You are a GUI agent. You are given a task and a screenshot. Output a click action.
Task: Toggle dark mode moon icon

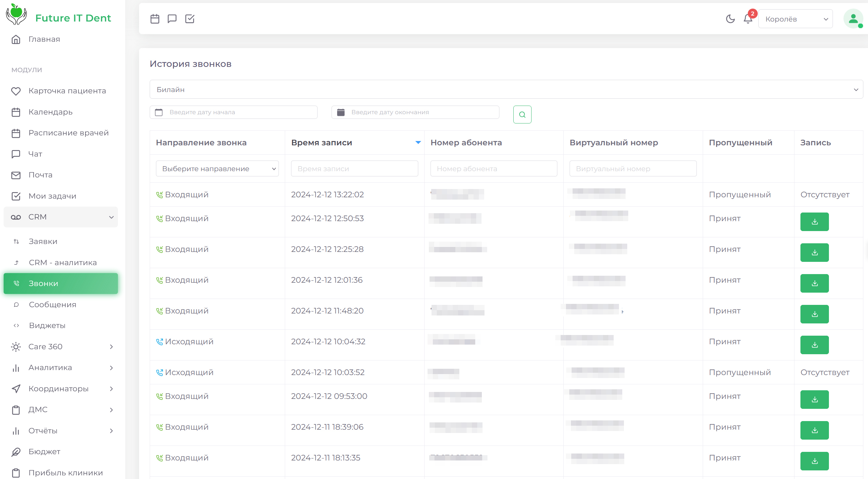[x=730, y=19]
